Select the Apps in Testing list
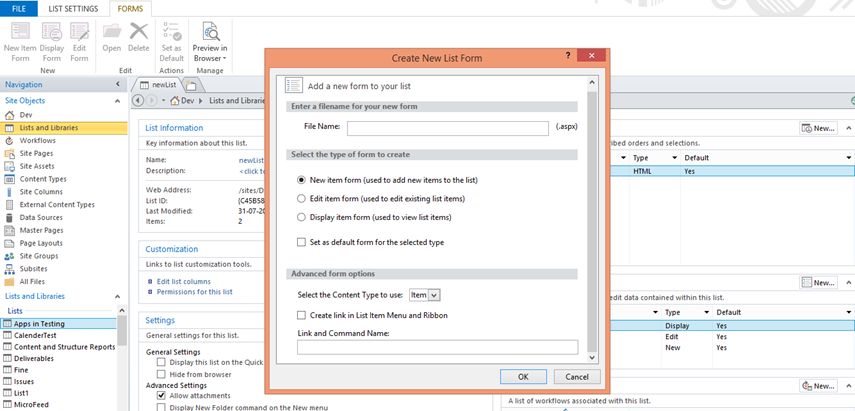The height and width of the screenshot is (411, 855). coord(58,324)
